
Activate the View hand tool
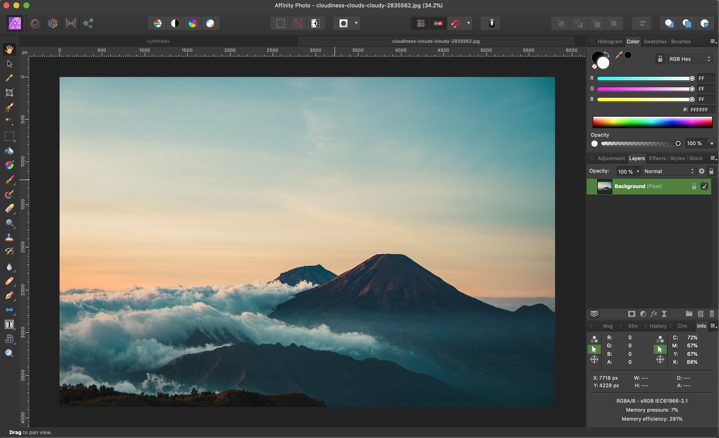pos(9,49)
